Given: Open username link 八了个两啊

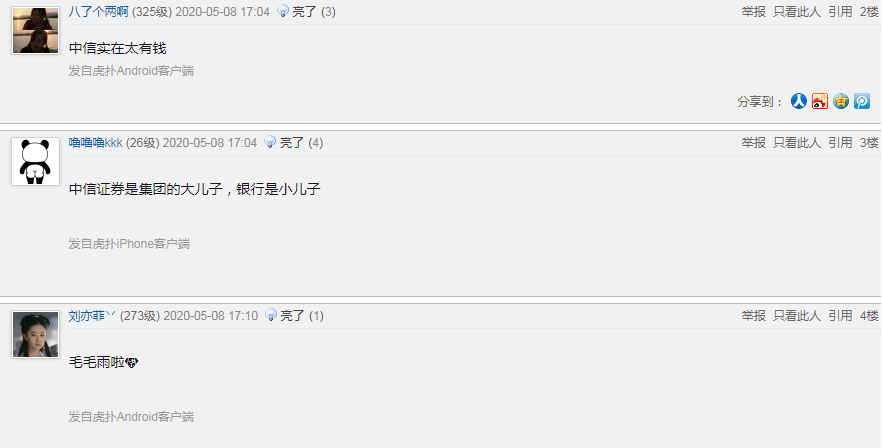Looking at the screenshot, I should [98, 12].
